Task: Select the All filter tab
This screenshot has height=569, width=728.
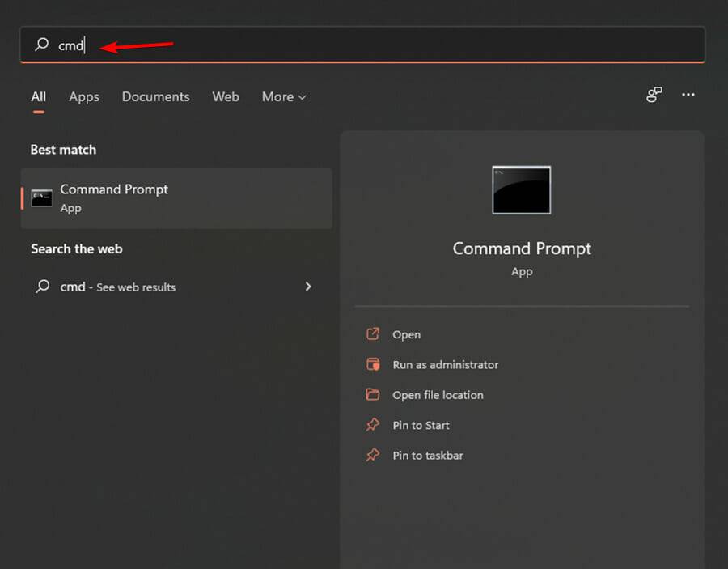Action: point(38,96)
